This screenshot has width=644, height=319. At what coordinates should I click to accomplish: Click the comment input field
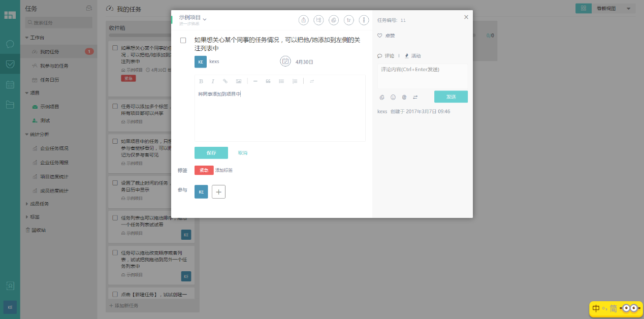pyautogui.click(x=422, y=75)
